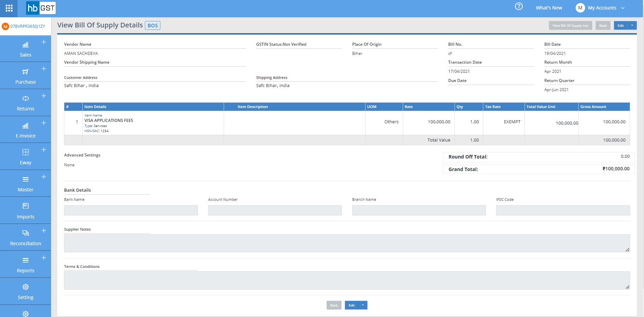Open the bottom Edit dropdown arrow
This screenshot has height=317, width=644.
363,305
